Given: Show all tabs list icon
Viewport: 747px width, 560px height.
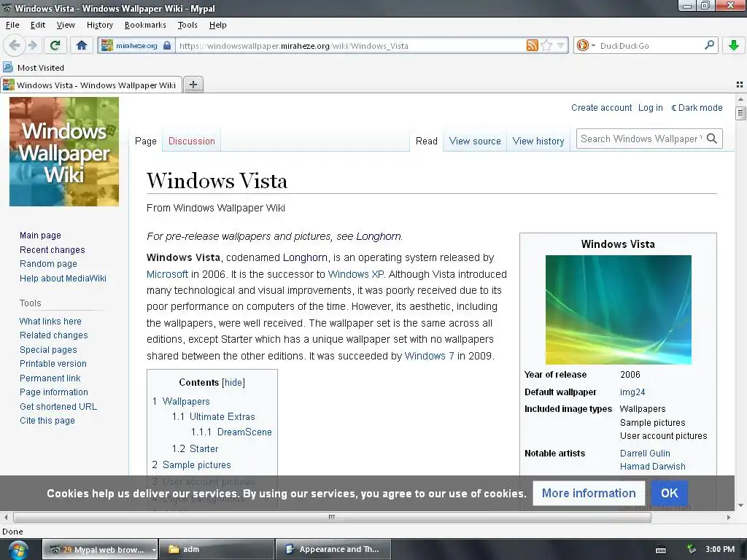Looking at the screenshot, I should tap(740, 85).
